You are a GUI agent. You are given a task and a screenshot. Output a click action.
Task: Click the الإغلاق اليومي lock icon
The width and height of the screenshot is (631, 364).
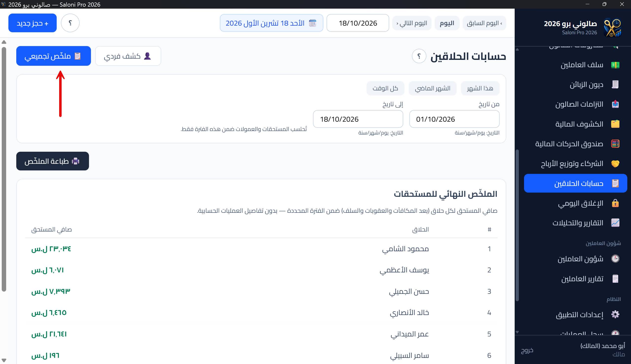pos(615,203)
